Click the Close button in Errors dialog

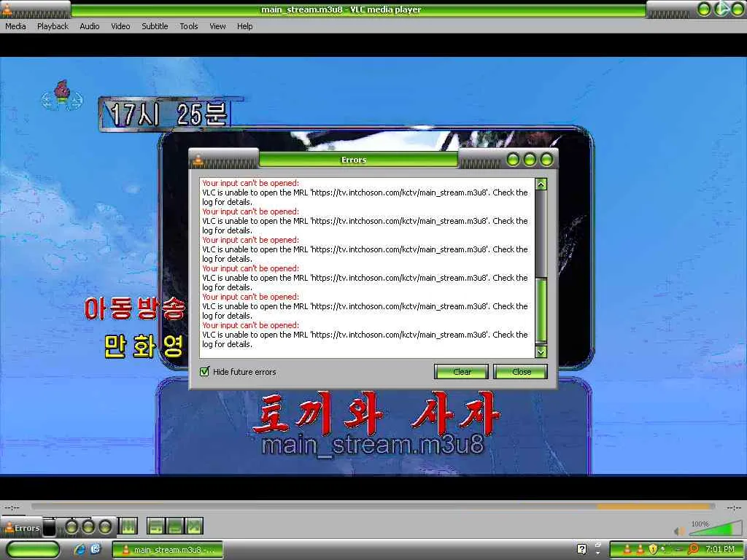[521, 372]
